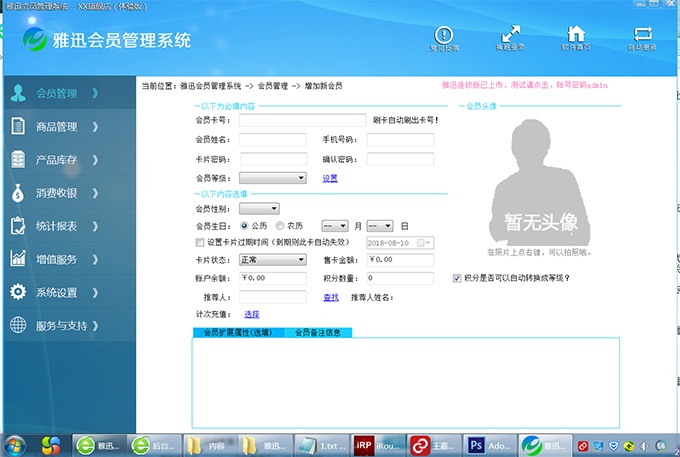Screen dimensions: 680x457
Task: Open the software homepage via house icon
Action: [576, 34]
